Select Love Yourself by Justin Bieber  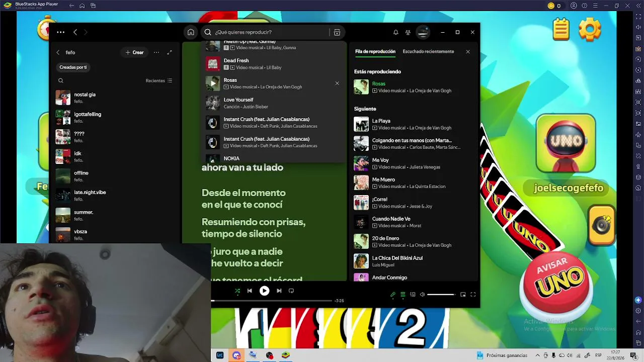(x=273, y=103)
